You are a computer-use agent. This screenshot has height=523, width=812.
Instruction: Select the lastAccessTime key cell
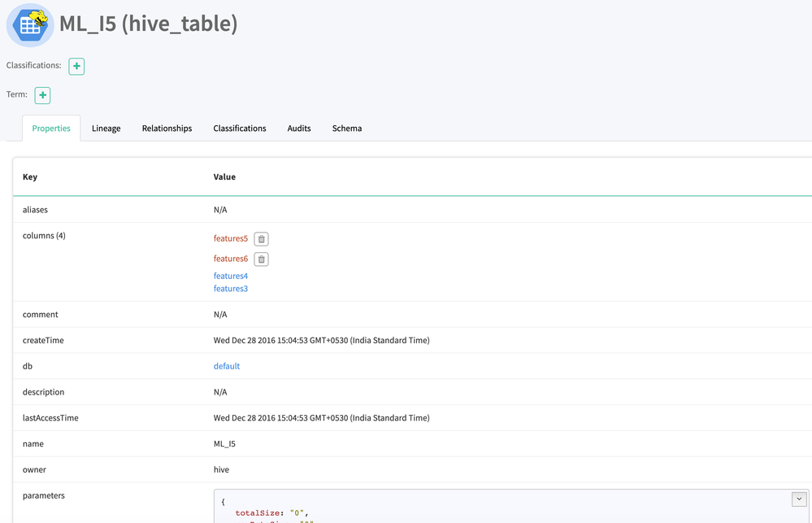tap(50, 418)
